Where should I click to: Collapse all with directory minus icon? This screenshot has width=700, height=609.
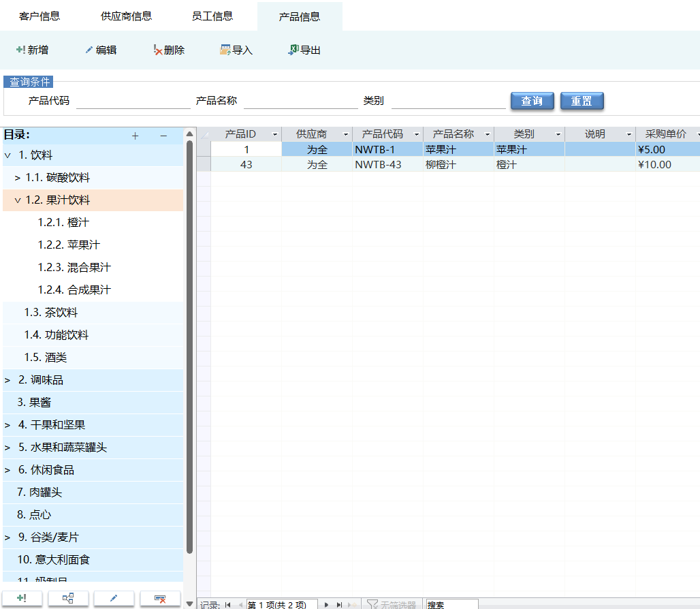click(x=163, y=136)
